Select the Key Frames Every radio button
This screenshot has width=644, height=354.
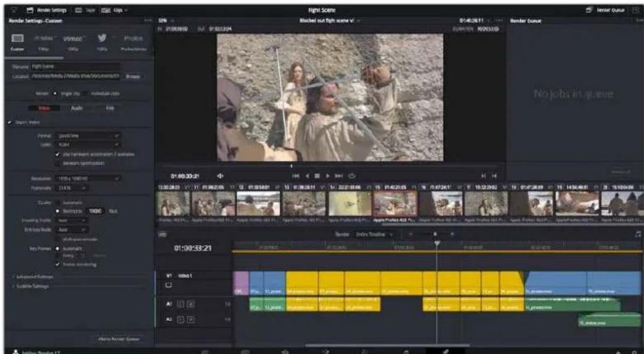coord(57,256)
